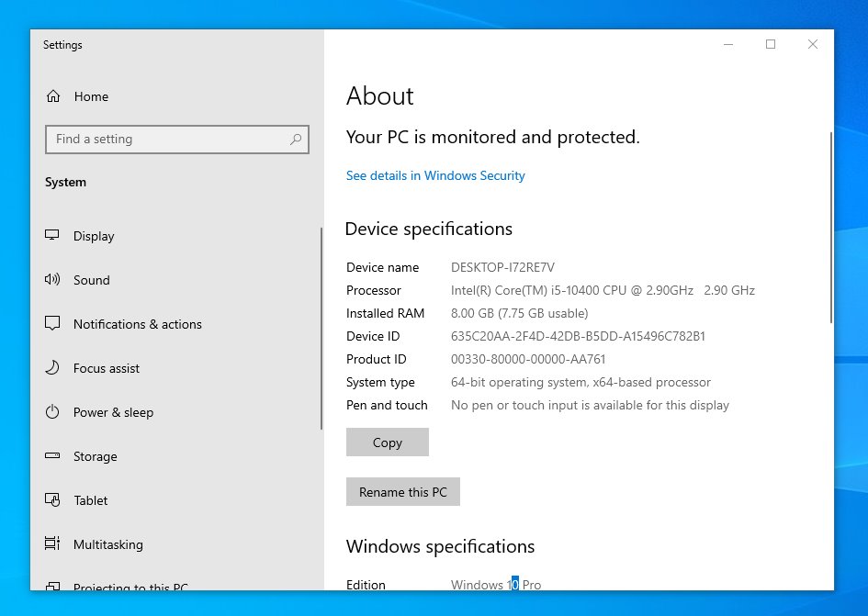Image resolution: width=868 pixels, height=616 pixels.
Task: Minimize the Settings window
Action: (x=728, y=44)
